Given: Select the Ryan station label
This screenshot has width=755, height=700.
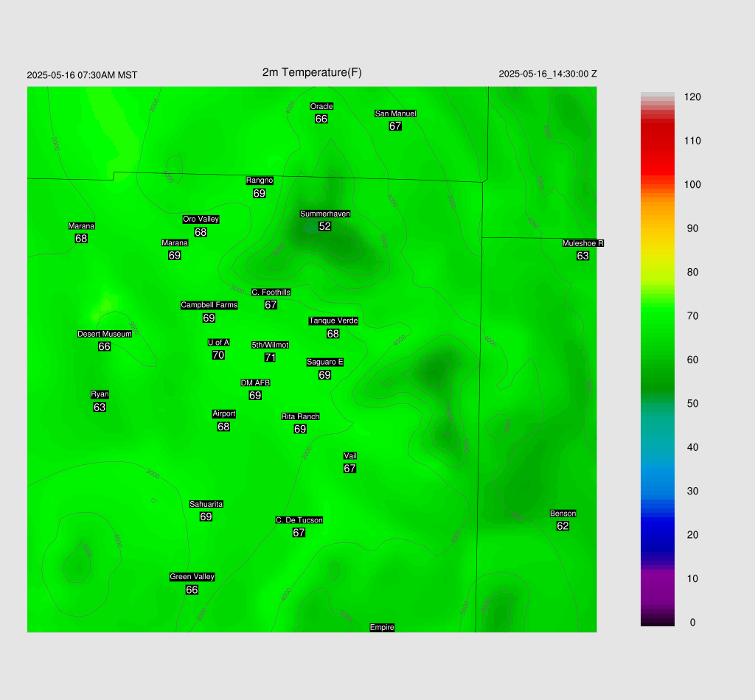Looking at the screenshot, I should (x=100, y=394).
